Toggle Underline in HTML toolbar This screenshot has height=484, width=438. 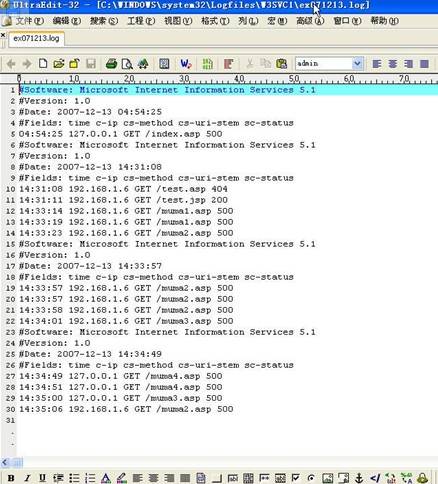click(42, 478)
